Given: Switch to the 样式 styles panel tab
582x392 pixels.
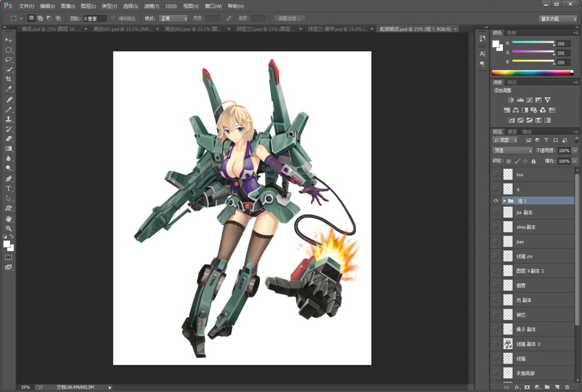Looking at the screenshot, I should [x=512, y=82].
